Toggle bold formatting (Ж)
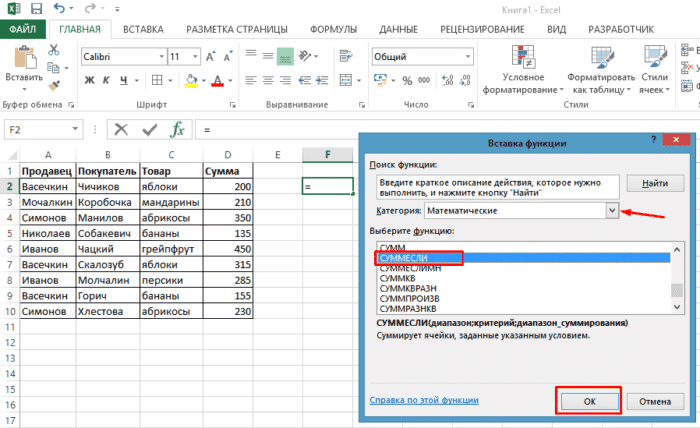The width and height of the screenshot is (700, 428). (88, 80)
